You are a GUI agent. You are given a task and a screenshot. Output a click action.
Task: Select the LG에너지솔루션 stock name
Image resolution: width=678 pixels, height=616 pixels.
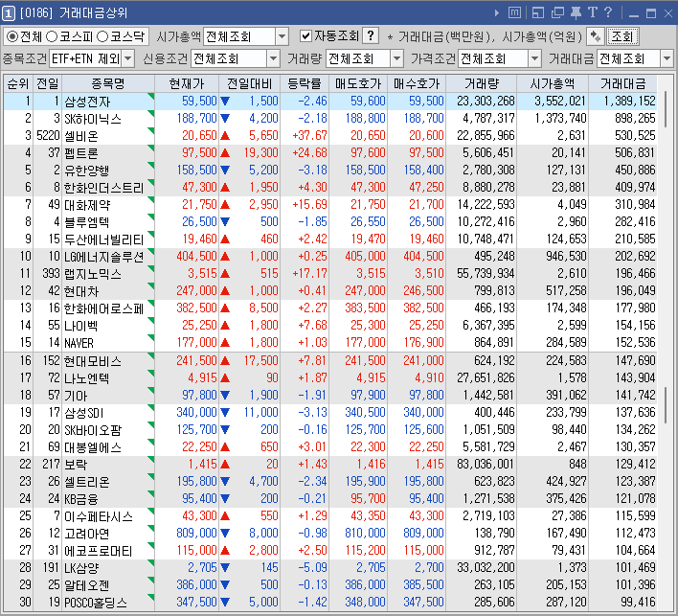[x=103, y=257]
